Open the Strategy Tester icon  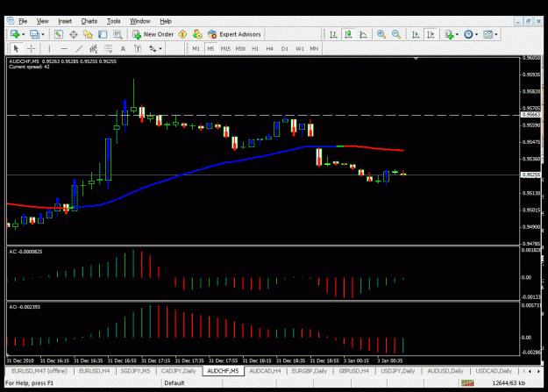(x=118, y=34)
